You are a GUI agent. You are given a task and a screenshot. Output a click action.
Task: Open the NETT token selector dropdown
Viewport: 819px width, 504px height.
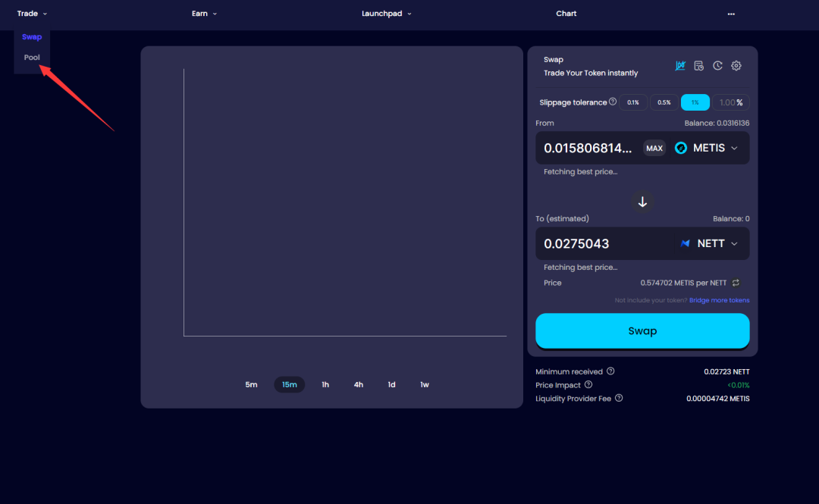pos(709,243)
